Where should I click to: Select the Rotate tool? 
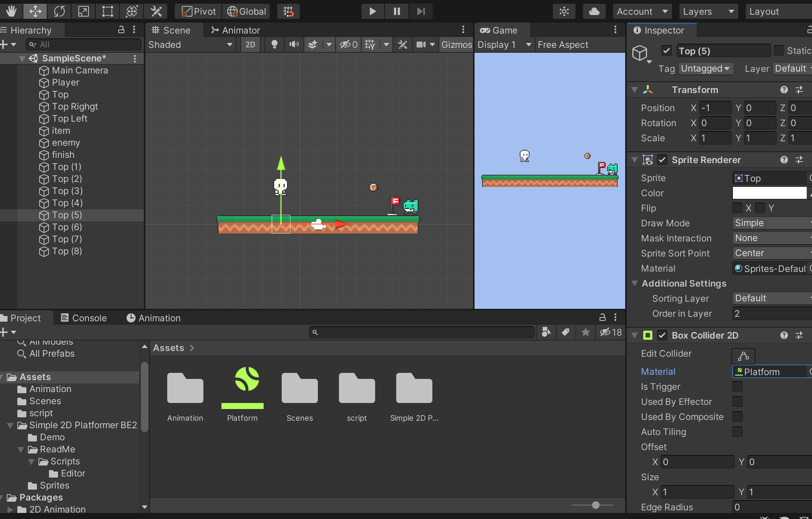59,11
